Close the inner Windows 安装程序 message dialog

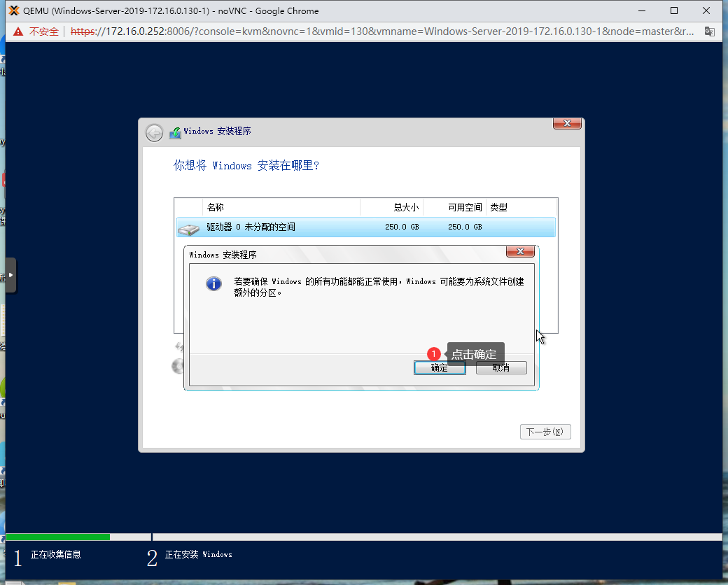[520, 251]
